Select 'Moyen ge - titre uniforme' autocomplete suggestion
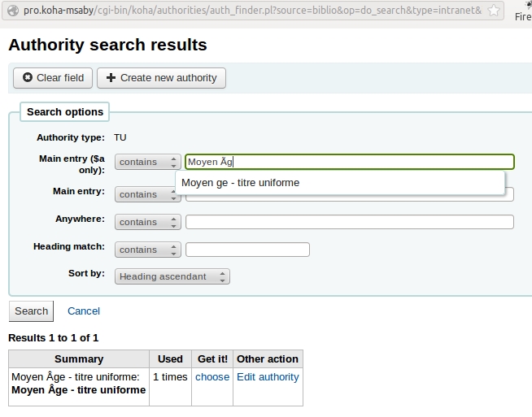The image size is (532, 417). pos(241,183)
